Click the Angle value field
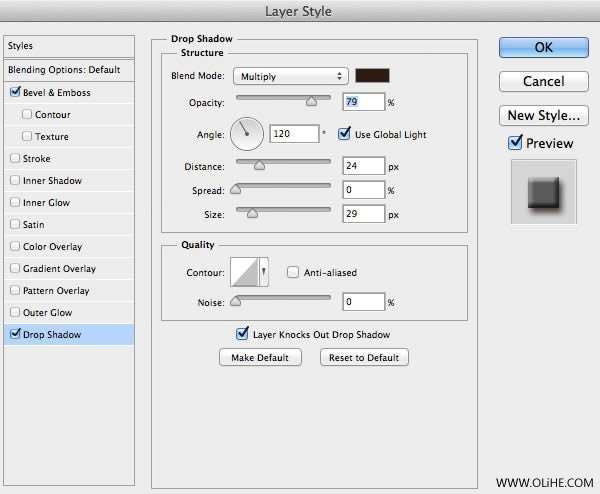The height and width of the screenshot is (494, 600). (294, 134)
